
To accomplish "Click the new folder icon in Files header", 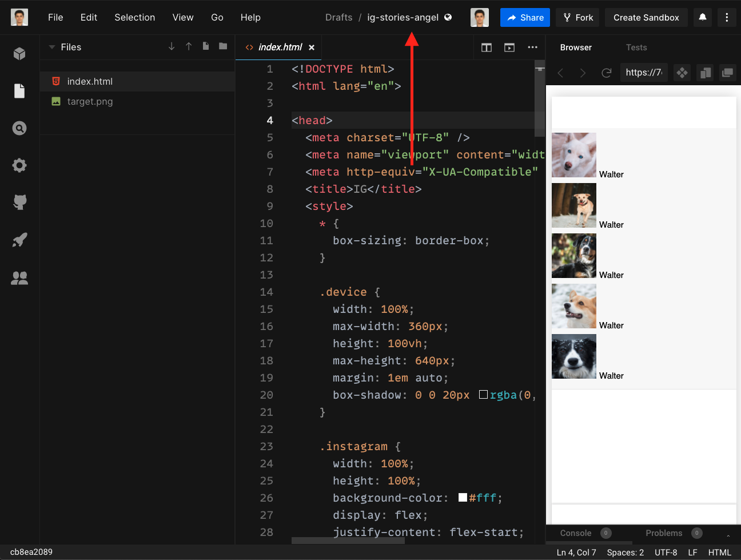I will point(223,46).
